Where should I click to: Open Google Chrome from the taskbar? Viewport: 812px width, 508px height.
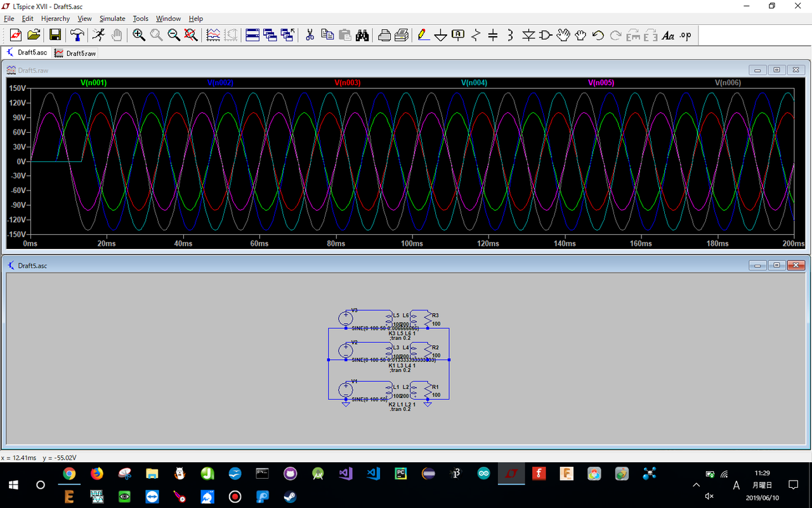[69, 474]
